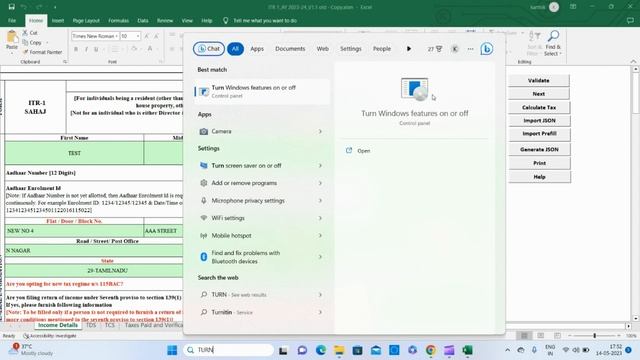Image resolution: width=640 pixels, height=360 pixels.
Task: Click the K account avatar in search
Action: coord(454,49)
